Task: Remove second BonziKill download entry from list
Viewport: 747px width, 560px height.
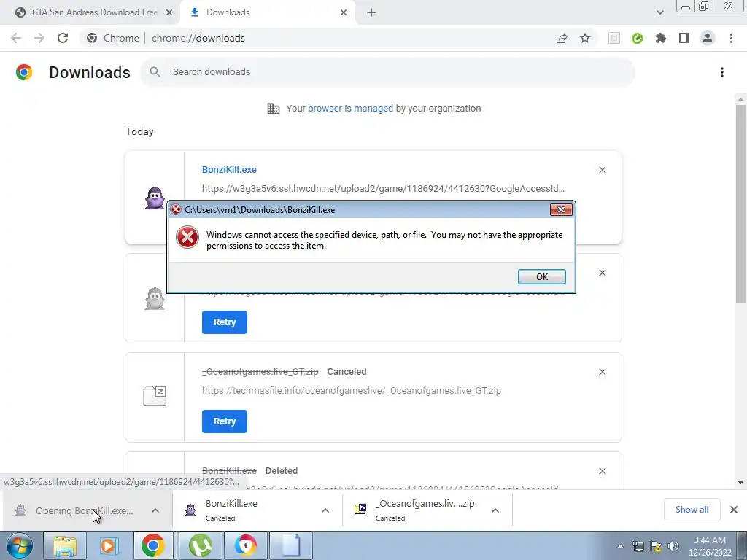Action: click(602, 273)
